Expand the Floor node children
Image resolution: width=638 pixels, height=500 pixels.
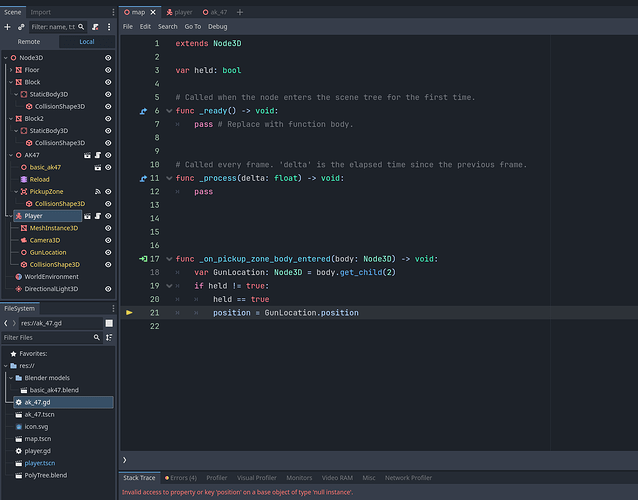11,70
